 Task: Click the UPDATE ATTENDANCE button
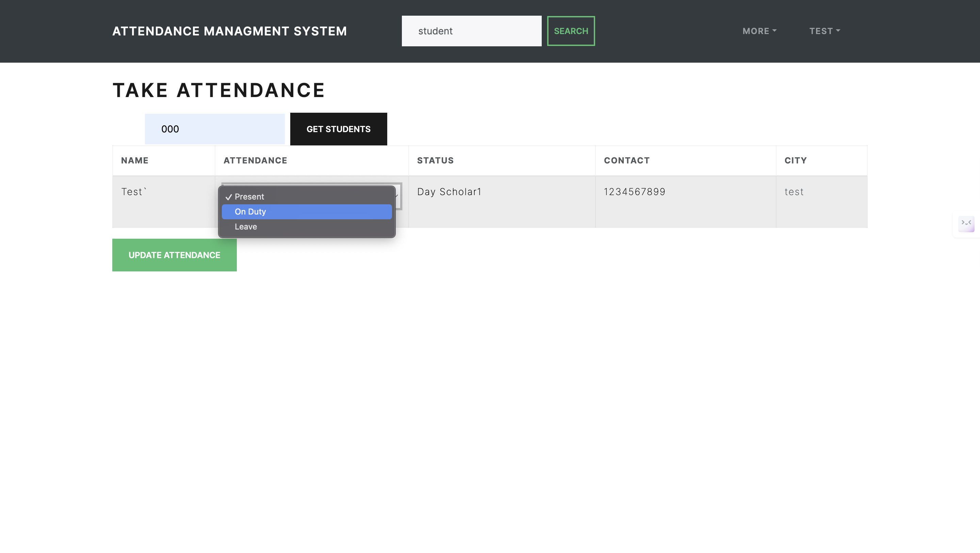[174, 255]
